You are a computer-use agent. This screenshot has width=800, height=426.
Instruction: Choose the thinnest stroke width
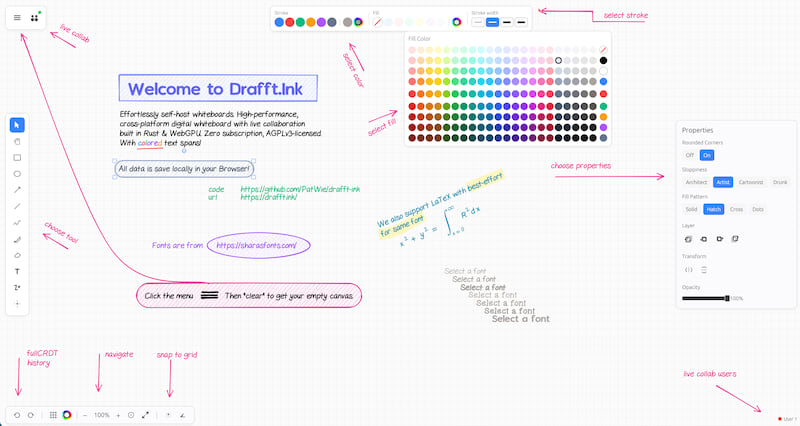coord(478,22)
